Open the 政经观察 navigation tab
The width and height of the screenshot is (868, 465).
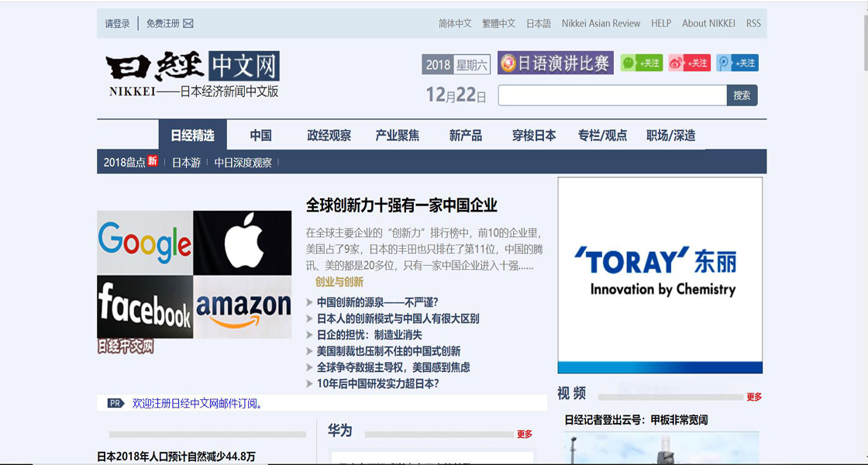point(329,135)
